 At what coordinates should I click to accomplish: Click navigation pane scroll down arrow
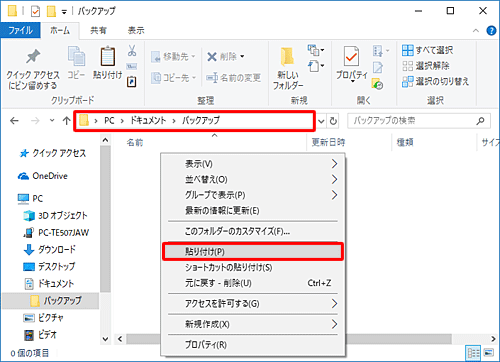105,339
